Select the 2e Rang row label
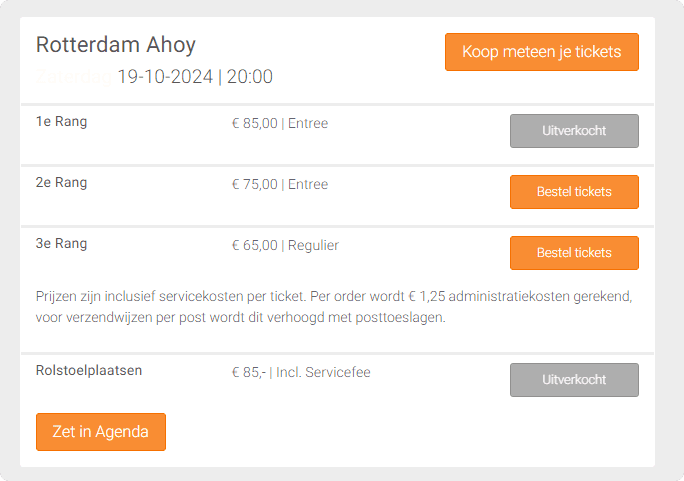Viewport: 684px width, 481px height. pos(62,183)
